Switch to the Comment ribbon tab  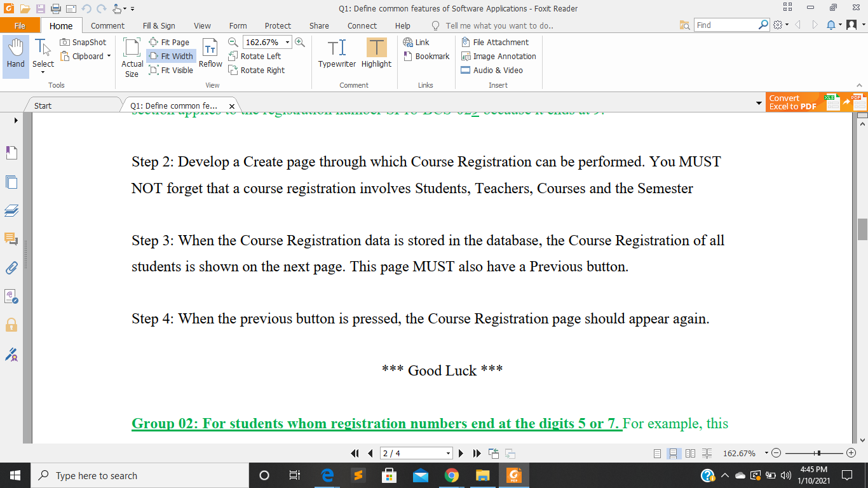107,25
